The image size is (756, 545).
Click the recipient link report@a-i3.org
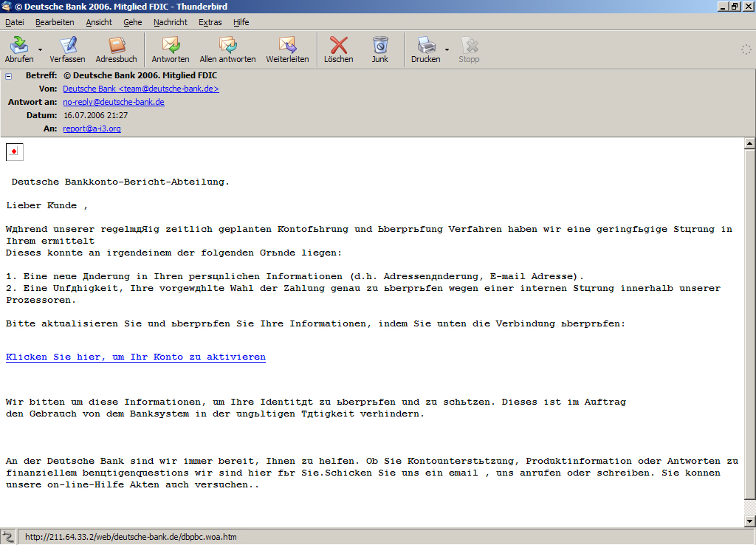92,128
